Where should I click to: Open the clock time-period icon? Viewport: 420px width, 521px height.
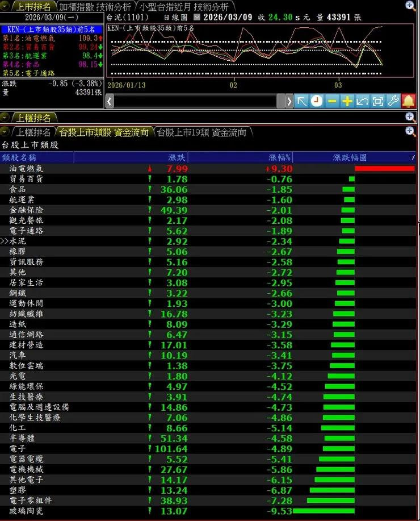point(317,101)
